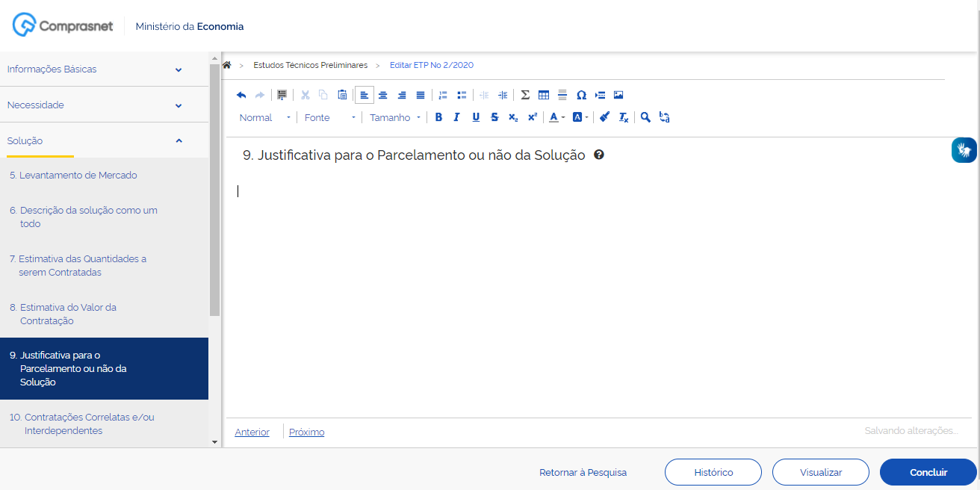This screenshot has width=980, height=490.
Task: Paste content from the clipboard
Action: tap(342, 95)
